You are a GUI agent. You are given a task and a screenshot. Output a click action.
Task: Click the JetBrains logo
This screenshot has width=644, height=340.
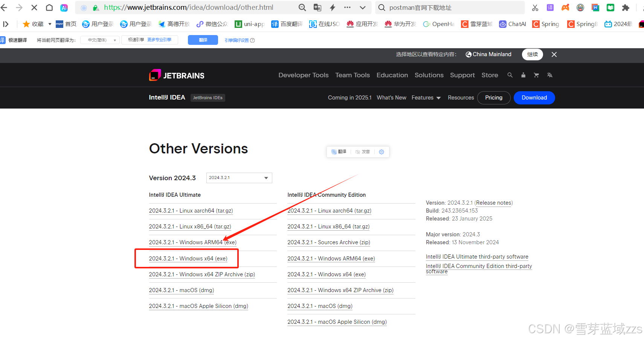coord(177,75)
